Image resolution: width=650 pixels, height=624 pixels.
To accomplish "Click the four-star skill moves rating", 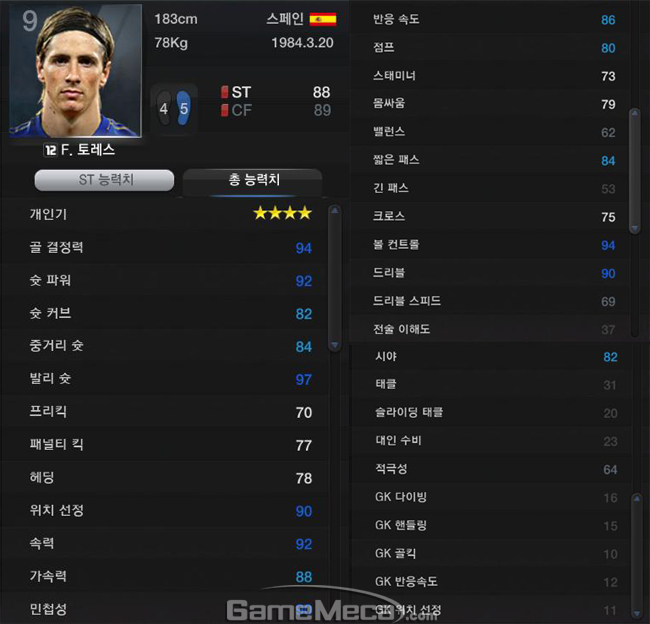I will point(282,213).
